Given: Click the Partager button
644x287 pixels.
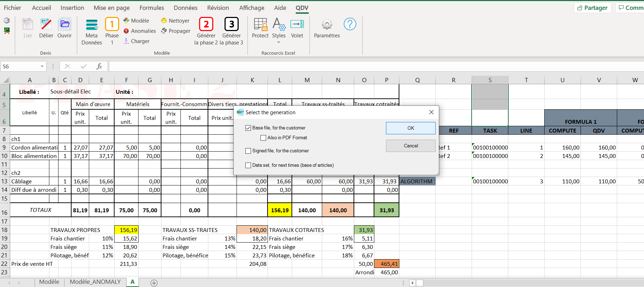Looking at the screenshot, I should [x=593, y=8].
